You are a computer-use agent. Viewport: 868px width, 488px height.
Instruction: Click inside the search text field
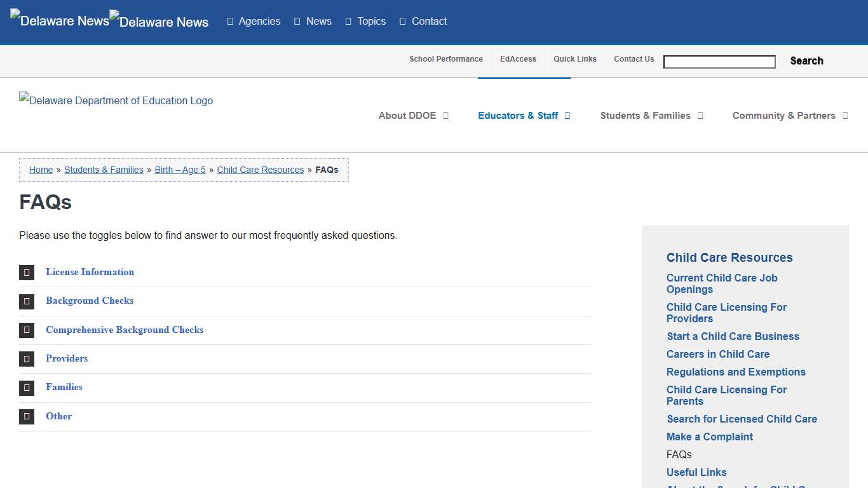coord(719,62)
